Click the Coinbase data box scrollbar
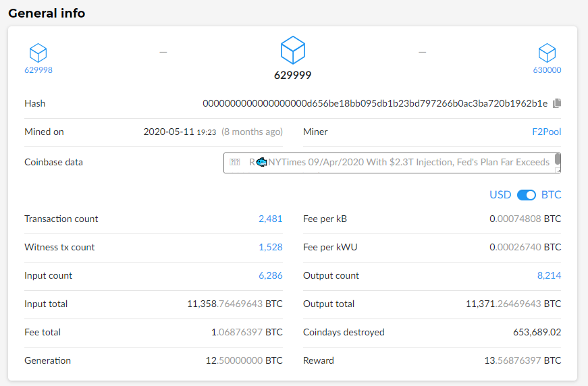Screen dimensions: 588x386 click(x=558, y=160)
